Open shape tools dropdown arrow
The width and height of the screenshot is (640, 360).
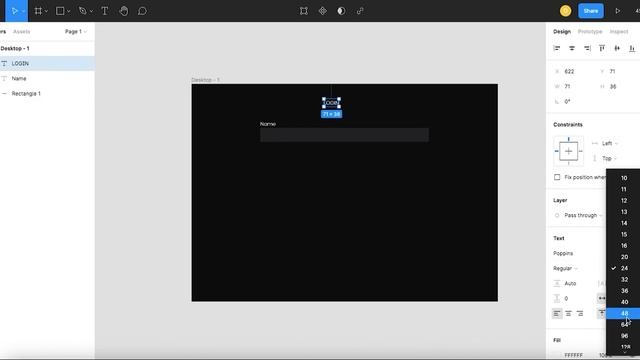pyautogui.click(x=69, y=11)
